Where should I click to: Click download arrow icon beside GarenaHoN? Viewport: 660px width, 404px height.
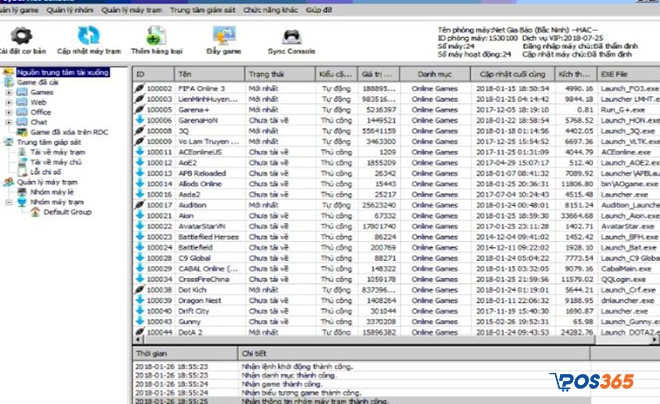pyautogui.click(x=140, y=119)
